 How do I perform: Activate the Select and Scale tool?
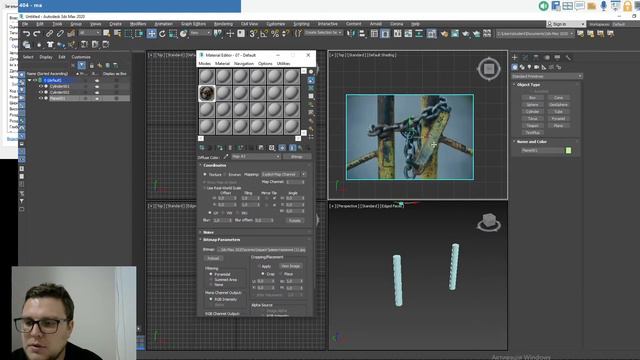tap(173, 33)
